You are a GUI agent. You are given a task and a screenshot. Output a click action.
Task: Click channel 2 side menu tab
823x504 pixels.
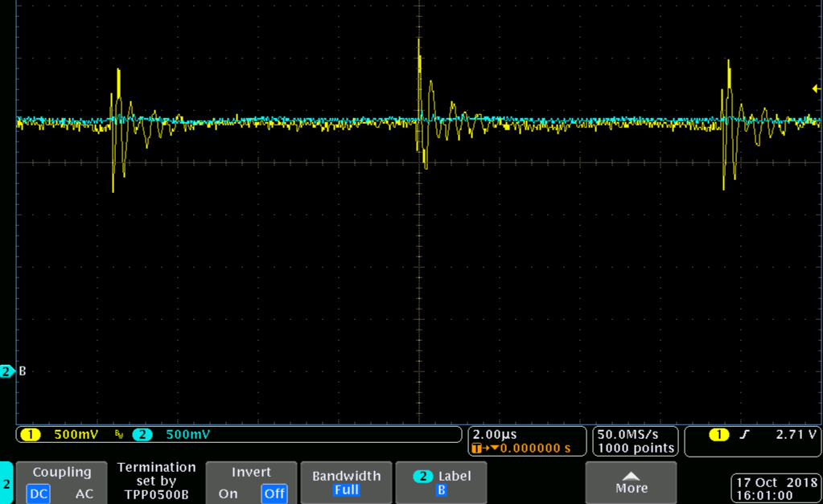(6, 483)
